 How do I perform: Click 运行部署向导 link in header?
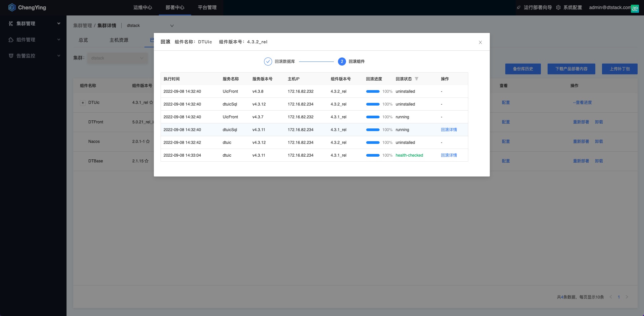click(x=538, y=7)
